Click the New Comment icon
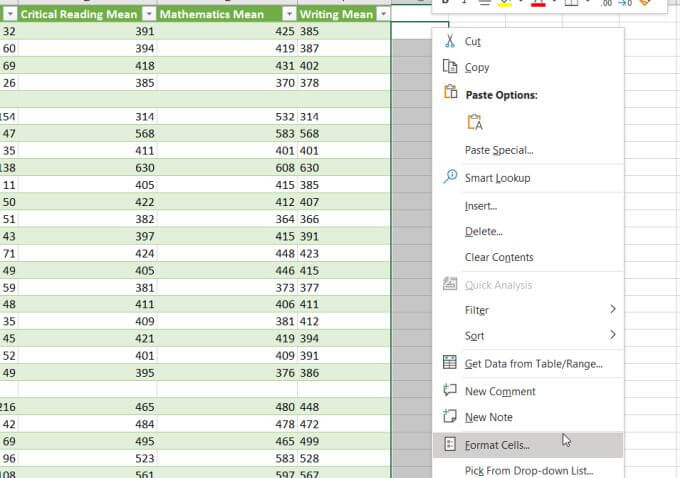Viewport: 680px width, 478px height. point(449,391)
